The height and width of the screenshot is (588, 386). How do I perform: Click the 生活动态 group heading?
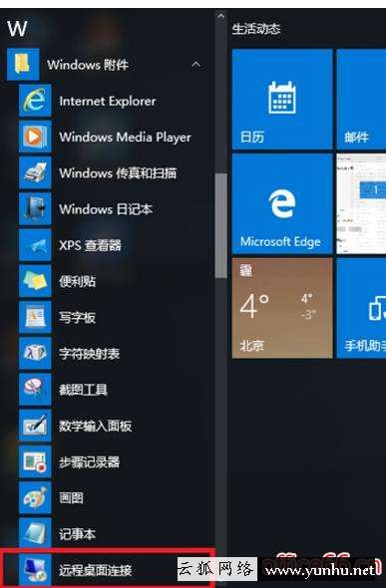pyautogui.click(x=256, y=29)
